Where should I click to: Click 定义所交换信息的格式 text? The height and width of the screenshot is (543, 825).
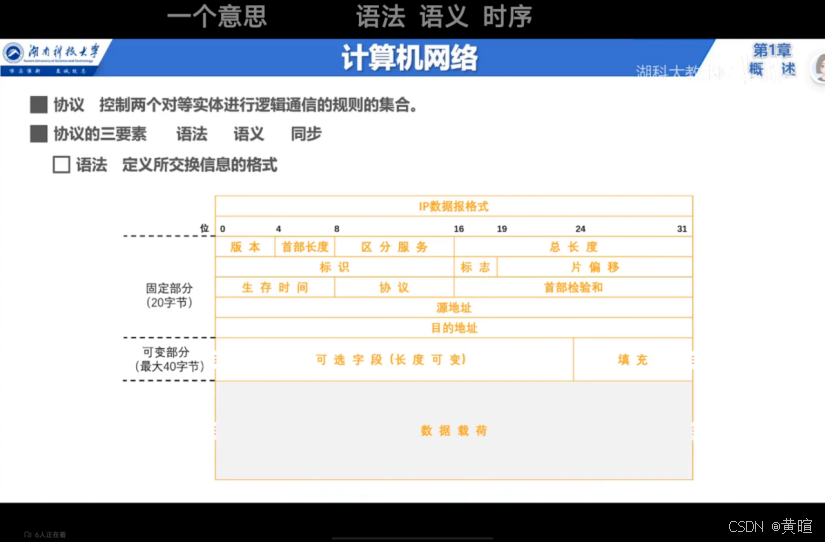click(199, 165)
